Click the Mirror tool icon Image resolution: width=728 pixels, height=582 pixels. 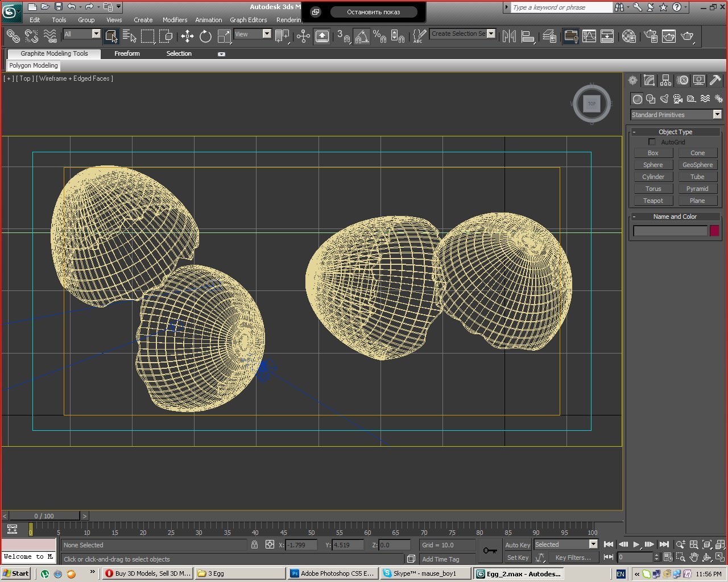pyautogui.click(x=509, y=36)
